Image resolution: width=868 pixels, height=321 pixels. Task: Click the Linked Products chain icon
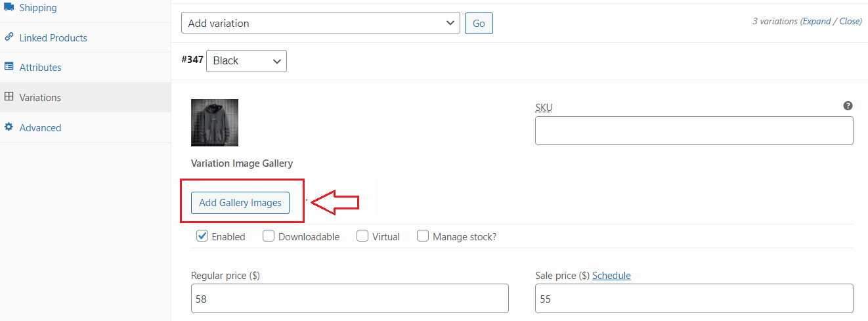[9, 37]
